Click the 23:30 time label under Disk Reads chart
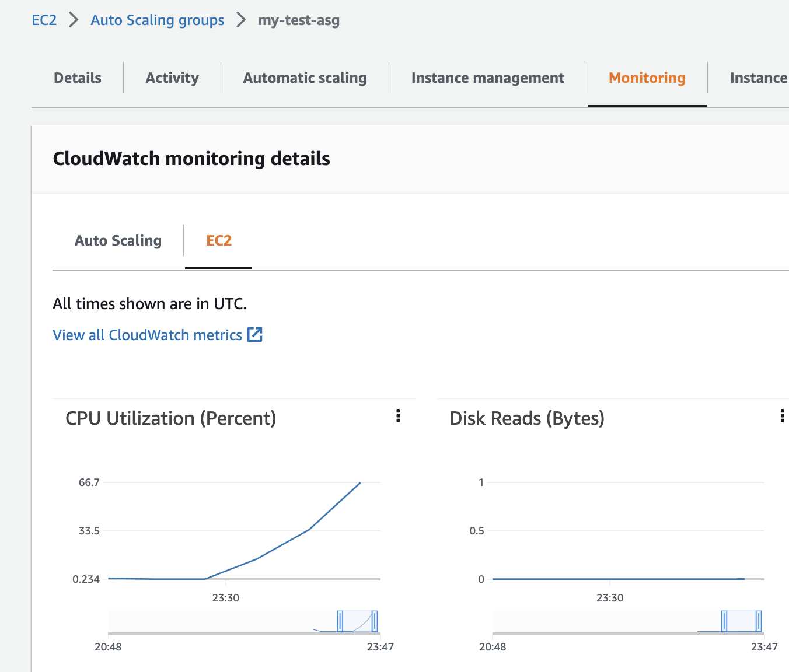This screenshot has height=672, width=789. [x=610, y=598]
